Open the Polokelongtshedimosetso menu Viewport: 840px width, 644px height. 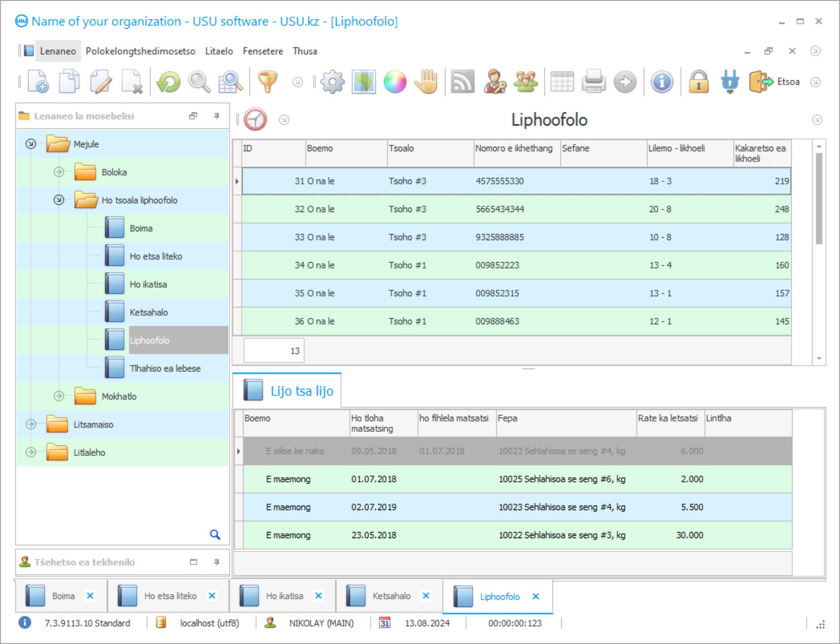pyautogui.click(x=140, y=51)
